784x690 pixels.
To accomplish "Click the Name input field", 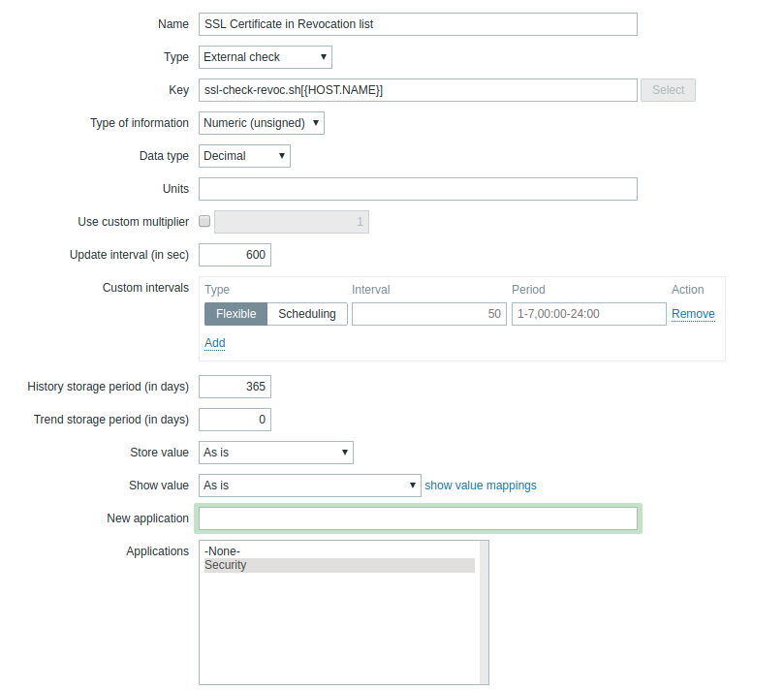I will coord(418,24).
